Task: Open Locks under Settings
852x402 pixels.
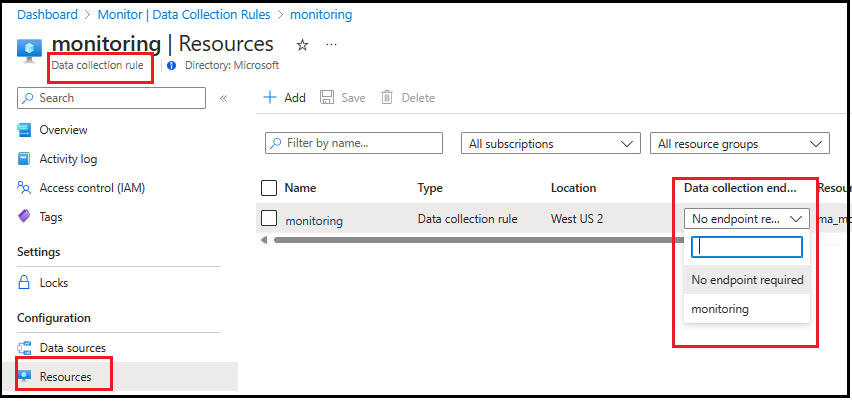Action: [x=54, y=283]
